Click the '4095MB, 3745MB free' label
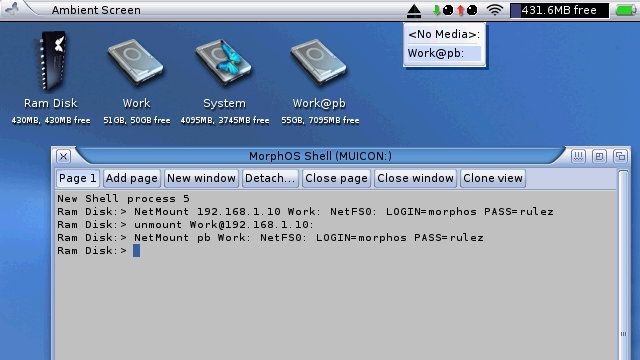Viewport: 640px width, 360px height. click(225, 120)
